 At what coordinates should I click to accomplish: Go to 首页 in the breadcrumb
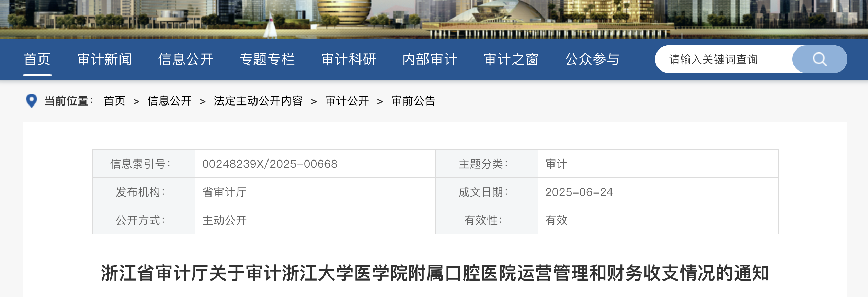[114, 101]
